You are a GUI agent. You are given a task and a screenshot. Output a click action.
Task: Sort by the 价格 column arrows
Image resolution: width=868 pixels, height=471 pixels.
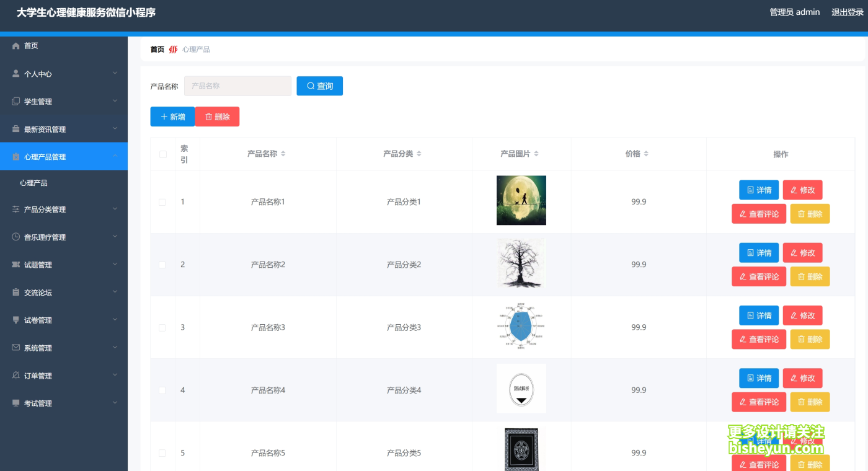[646, 154]
